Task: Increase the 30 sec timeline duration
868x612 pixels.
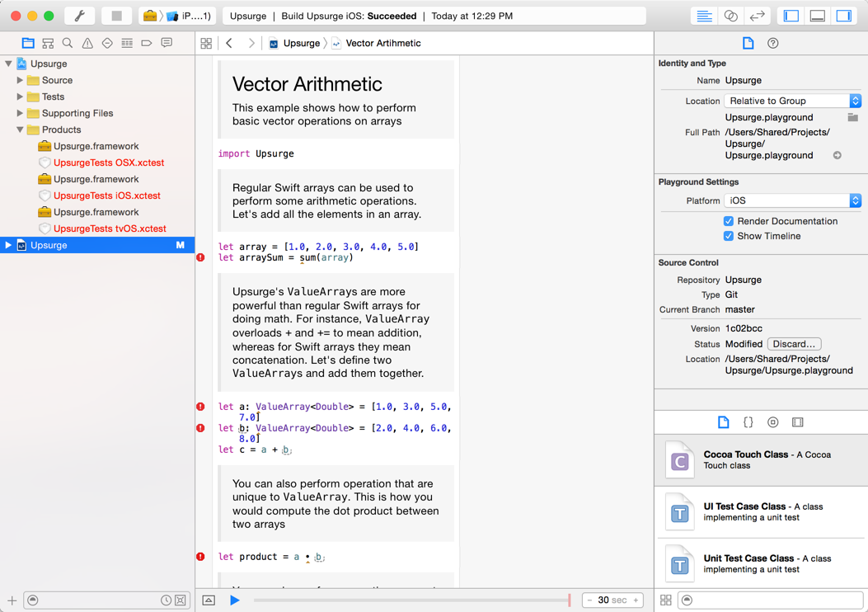Action: click(636, 600)
